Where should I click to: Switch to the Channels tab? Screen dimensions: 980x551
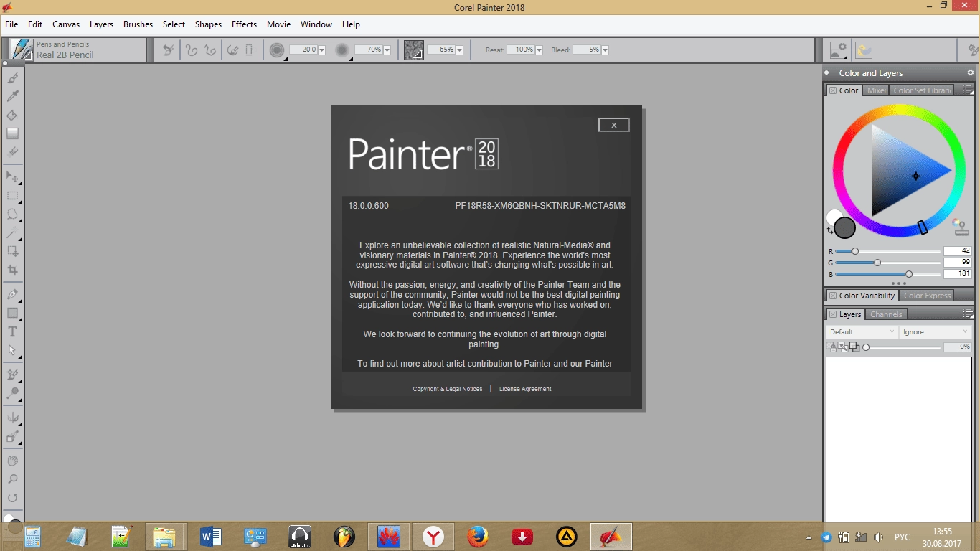click(x=886, y=314)
